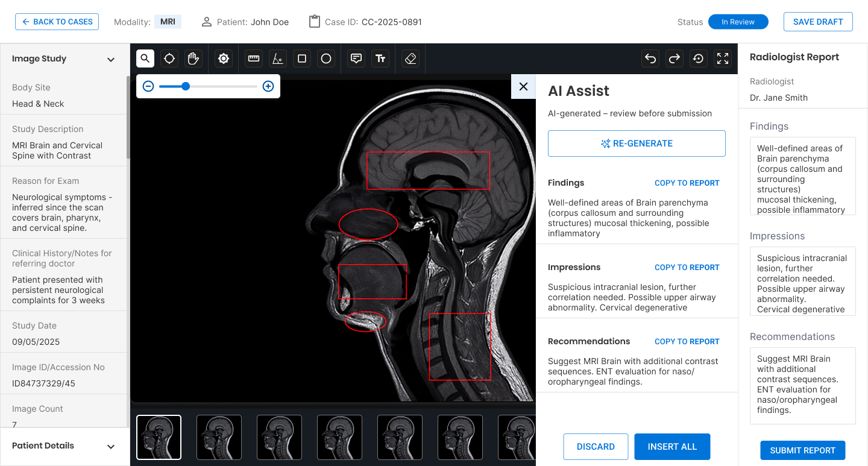Select the angle measurement tool

tap(278, 58)
